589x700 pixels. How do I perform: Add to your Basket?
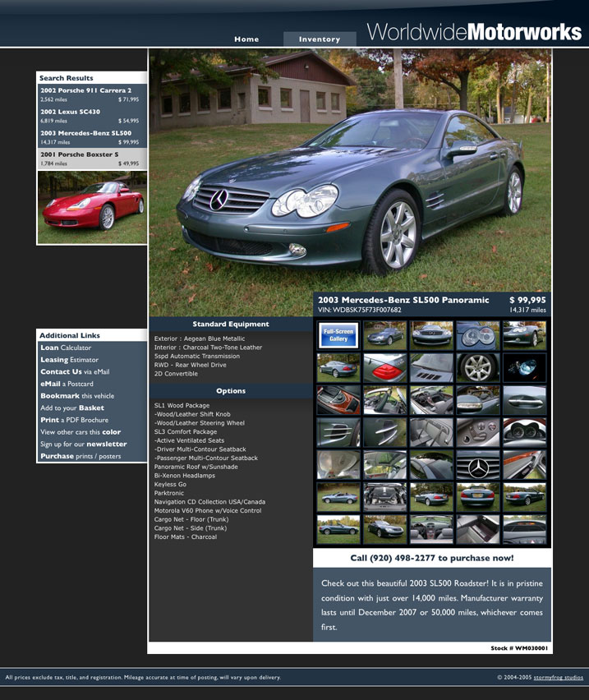tap(71, 408)
